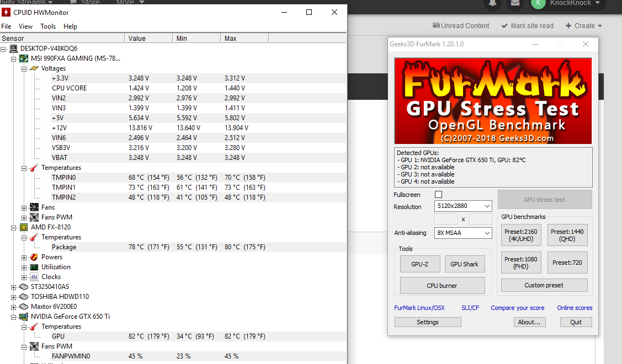Click the Mark site read checkmark icon
This screenshot has width=622, height=364.
click(x=504, y=26)
